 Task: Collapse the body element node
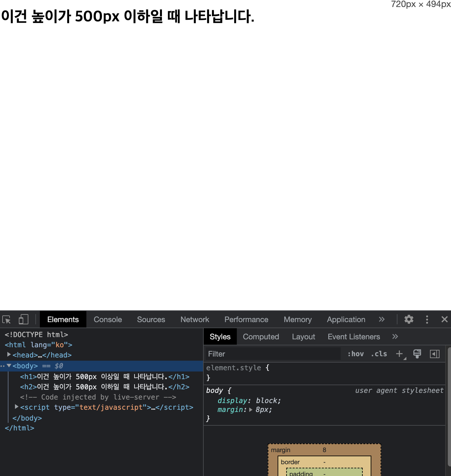pyautogui.click(x=9, y=366)
